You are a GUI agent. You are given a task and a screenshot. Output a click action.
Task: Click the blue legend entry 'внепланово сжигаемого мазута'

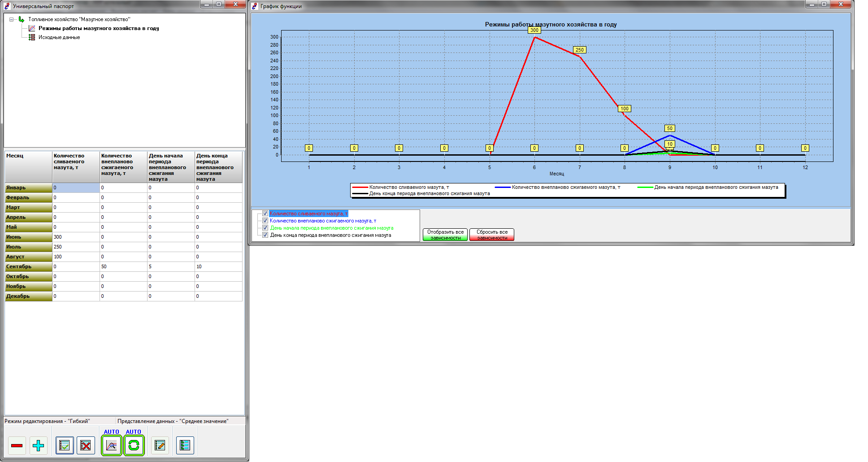pyautogui.click(x=558, y=187)
